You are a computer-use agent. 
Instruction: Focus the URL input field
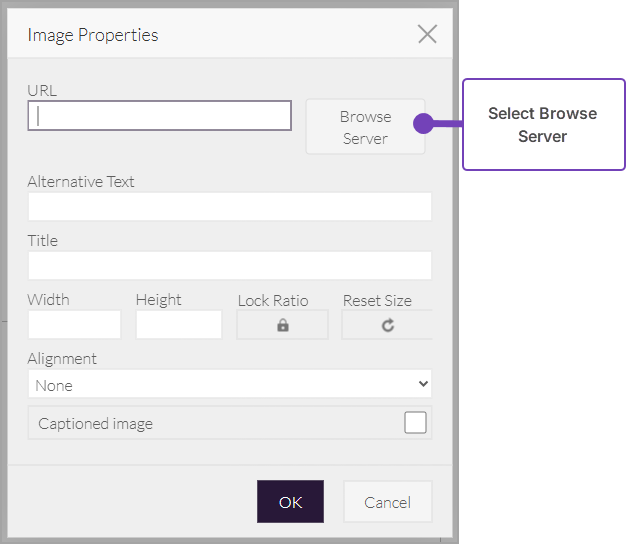160,116
